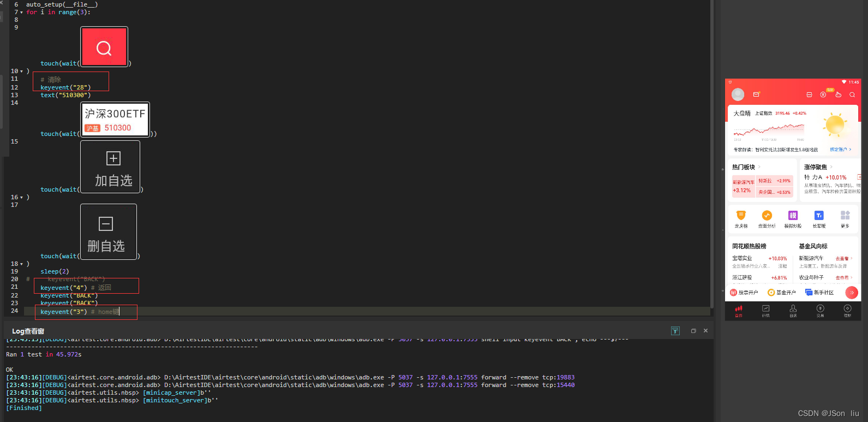Switch to the 首页 bottom tab
The height and width of the screenshot is (422, 868).
pos(739,311)
